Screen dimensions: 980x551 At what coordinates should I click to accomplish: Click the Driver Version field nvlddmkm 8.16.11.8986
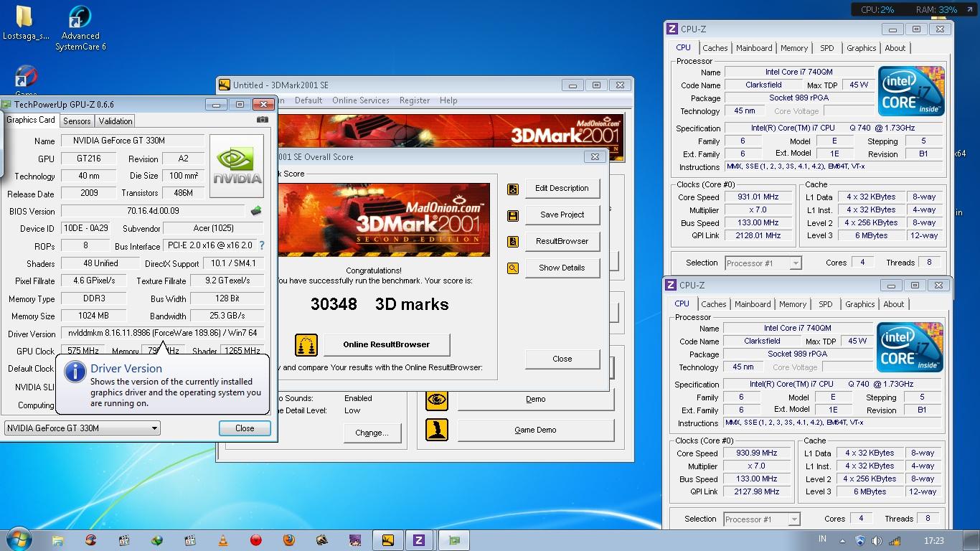pos(163,333)
